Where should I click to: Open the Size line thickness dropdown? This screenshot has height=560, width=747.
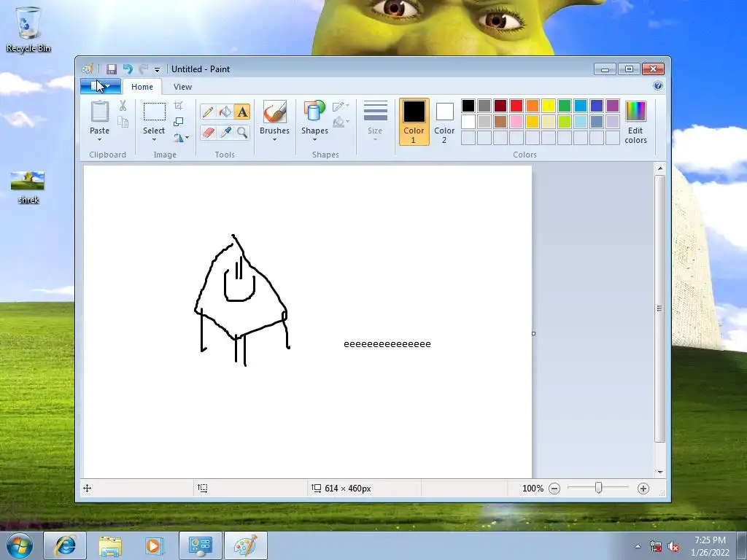(375, 122)
